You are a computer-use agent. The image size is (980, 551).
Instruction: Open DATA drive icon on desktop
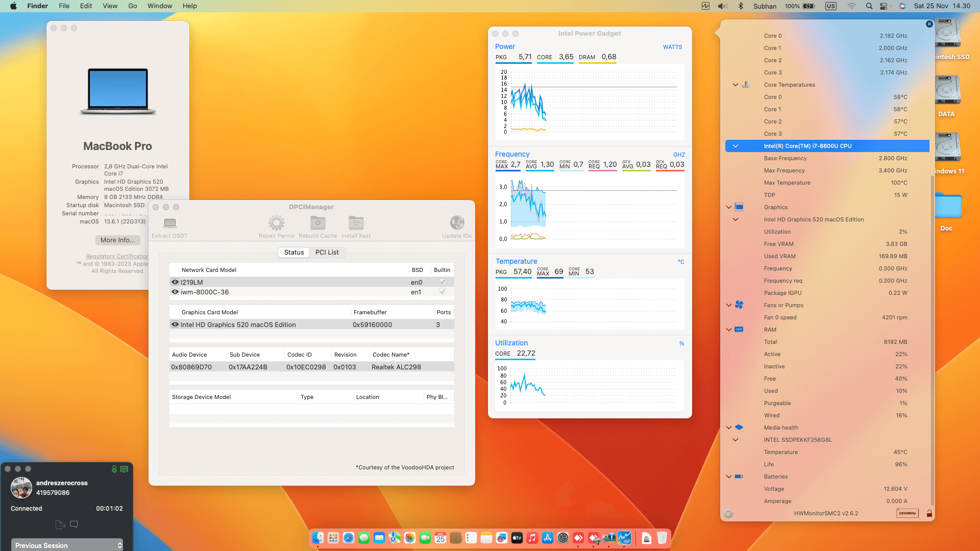[x=948, y=91]
